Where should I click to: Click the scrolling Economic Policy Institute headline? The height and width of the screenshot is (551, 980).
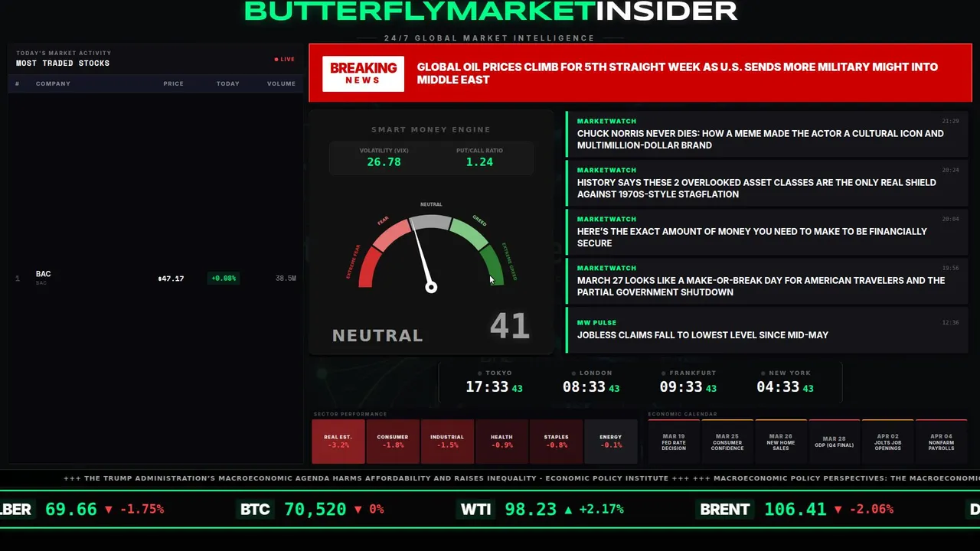366,478
